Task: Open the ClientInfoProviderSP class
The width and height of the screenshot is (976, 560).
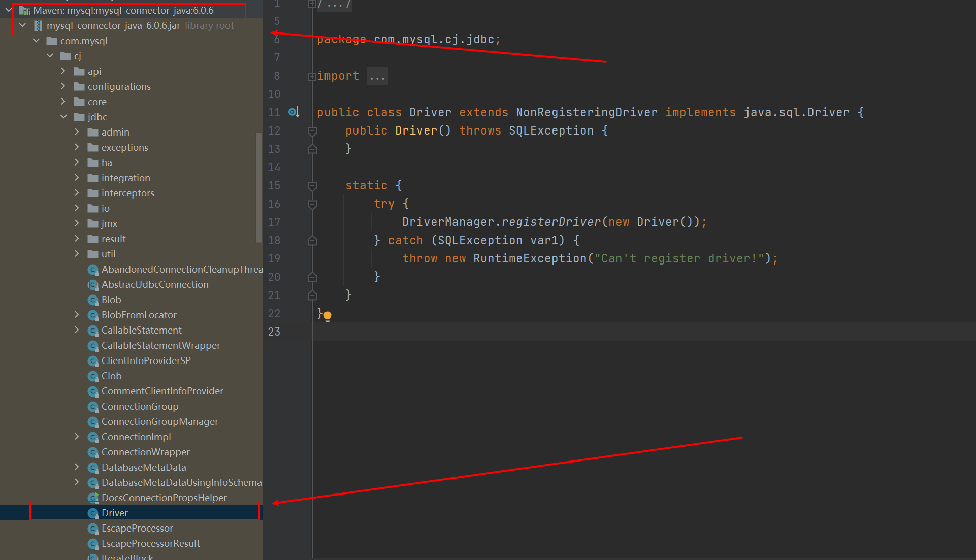Action: pyautogui.click(x=146, y=360)
